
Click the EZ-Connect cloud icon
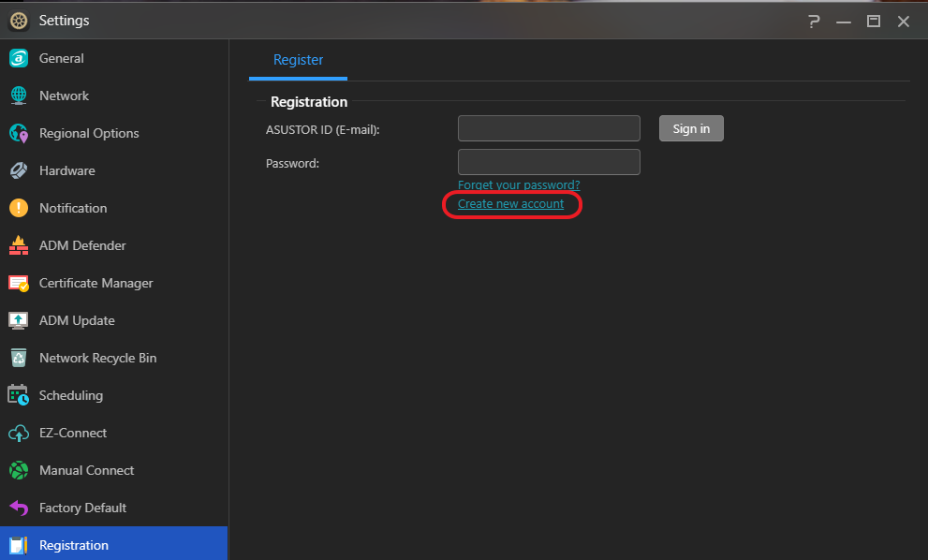coord(19,433)
